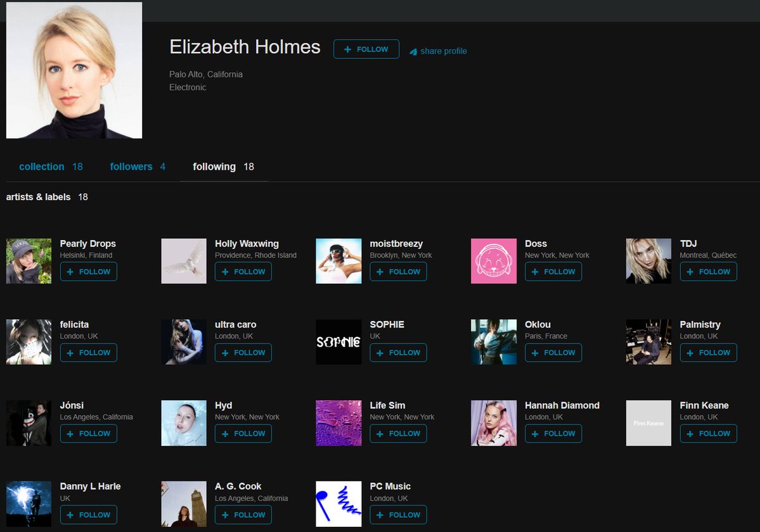
Task: Open Pearly Drops artist name link
Action: [87, 243]
